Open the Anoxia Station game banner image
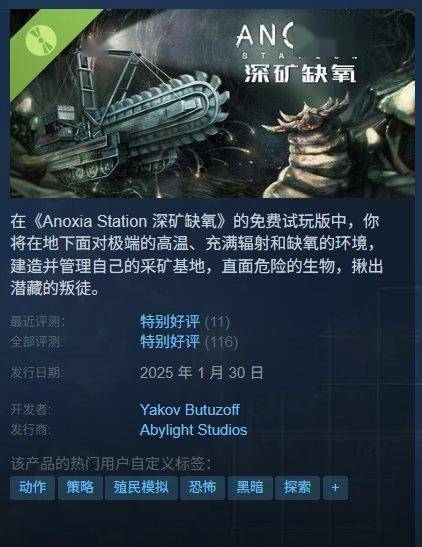 click(x=212, y=103)
